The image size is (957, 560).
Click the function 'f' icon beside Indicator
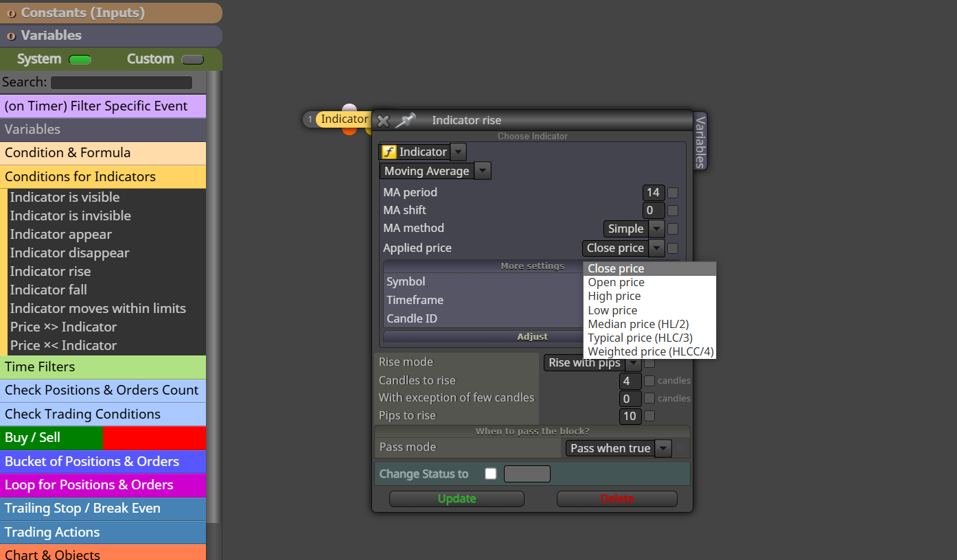pos(389,152)
